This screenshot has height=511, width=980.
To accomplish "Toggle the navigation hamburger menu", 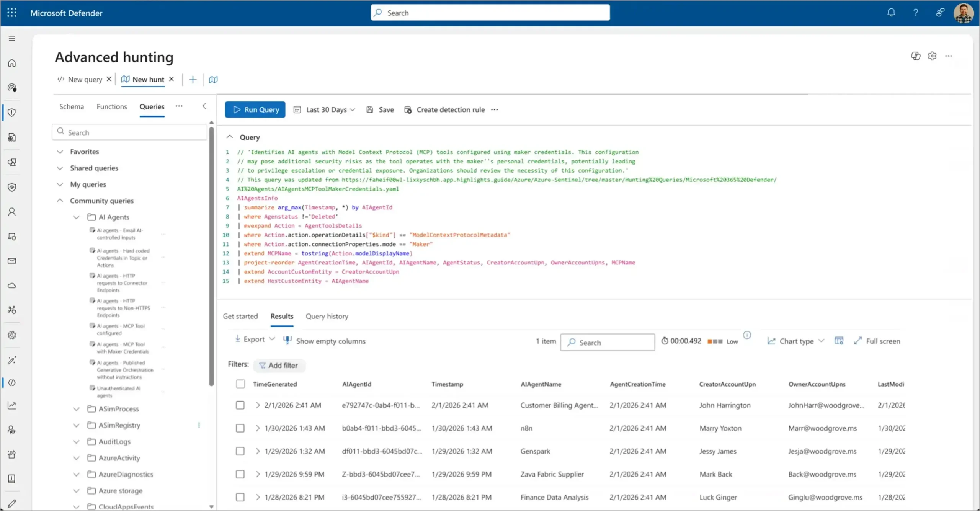I will coord(12,38).
